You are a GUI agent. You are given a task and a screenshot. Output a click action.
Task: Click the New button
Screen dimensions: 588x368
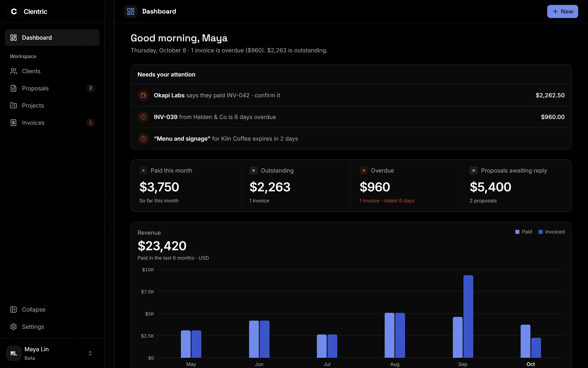pyautogui.click(x=562, y=11)
